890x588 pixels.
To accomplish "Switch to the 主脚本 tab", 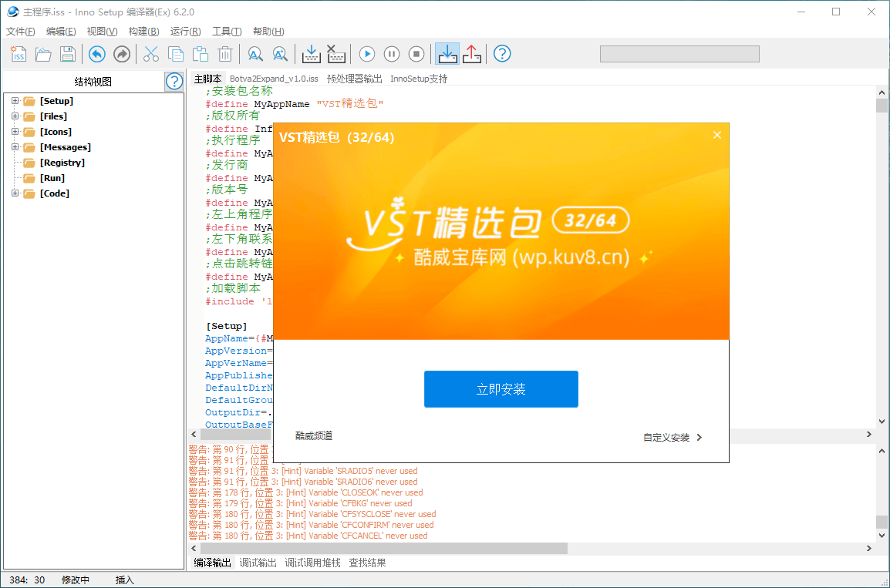I will point(207,79).
